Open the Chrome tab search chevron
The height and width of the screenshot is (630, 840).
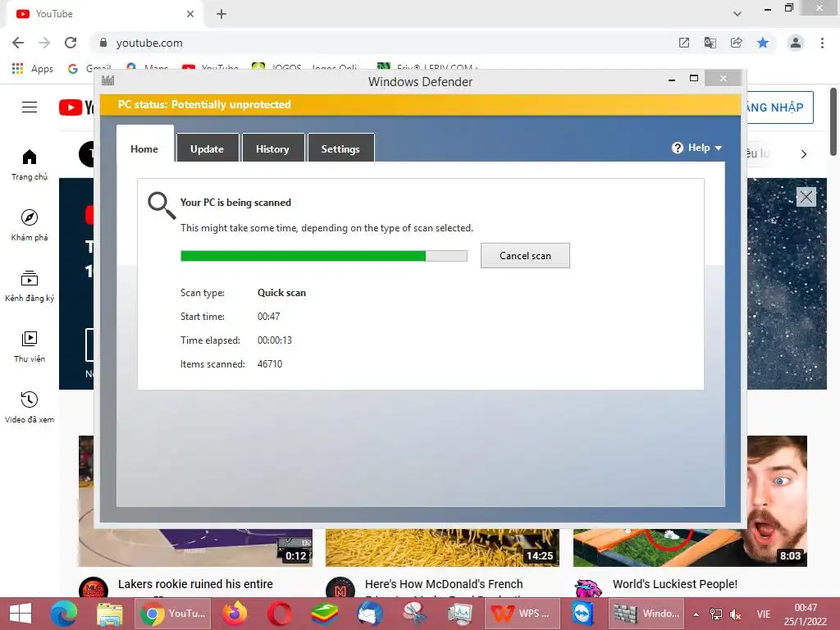[x=737, y=14]
